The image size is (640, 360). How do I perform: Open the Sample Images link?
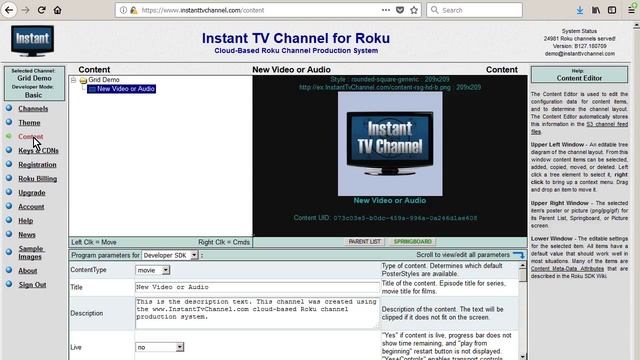pos(31,253)
